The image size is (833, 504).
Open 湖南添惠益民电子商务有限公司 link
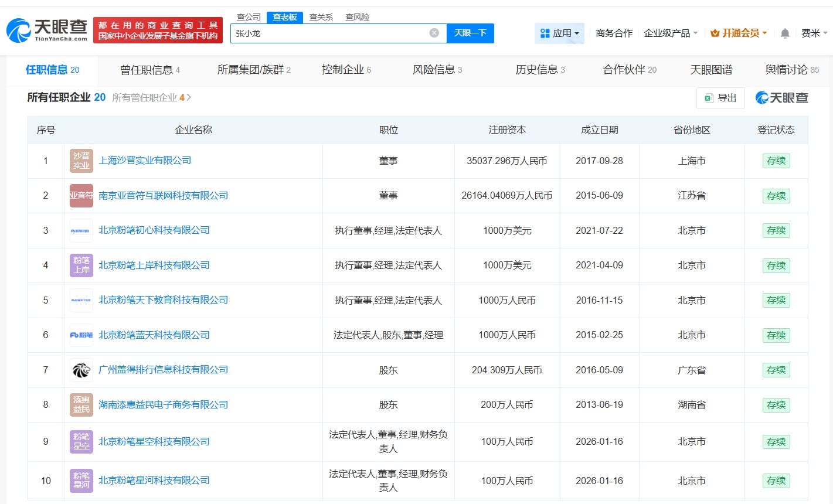point(164,405)
